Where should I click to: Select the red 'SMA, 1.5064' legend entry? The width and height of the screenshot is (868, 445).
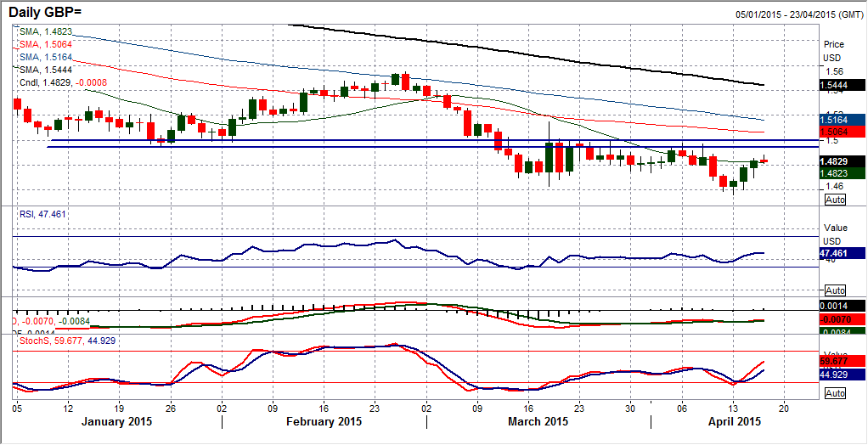pos(45,44)
